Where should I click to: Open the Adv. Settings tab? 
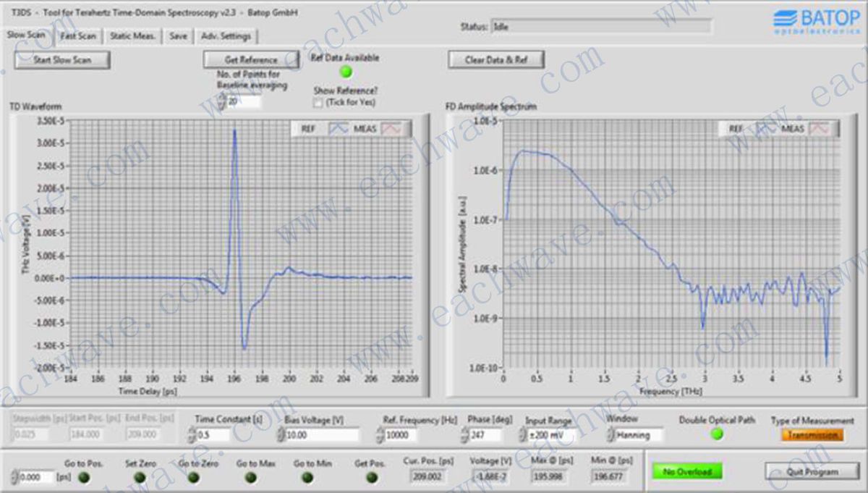pos(226,35)
